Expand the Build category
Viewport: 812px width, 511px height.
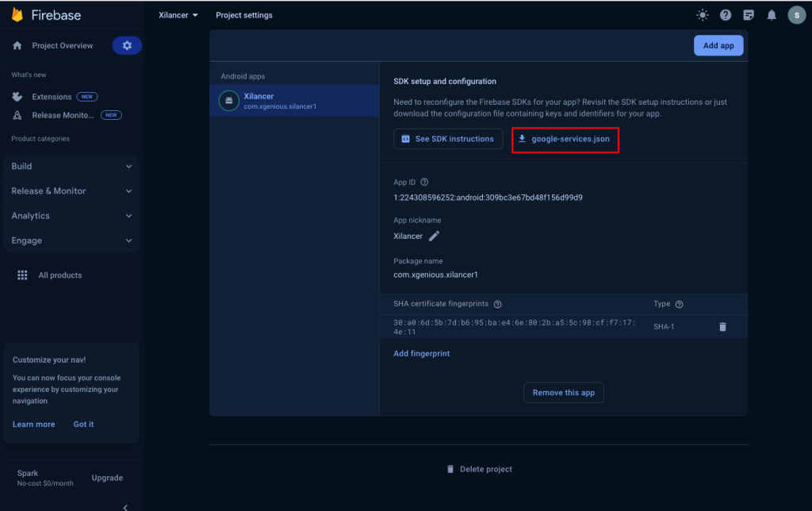[x=71, y=167]
